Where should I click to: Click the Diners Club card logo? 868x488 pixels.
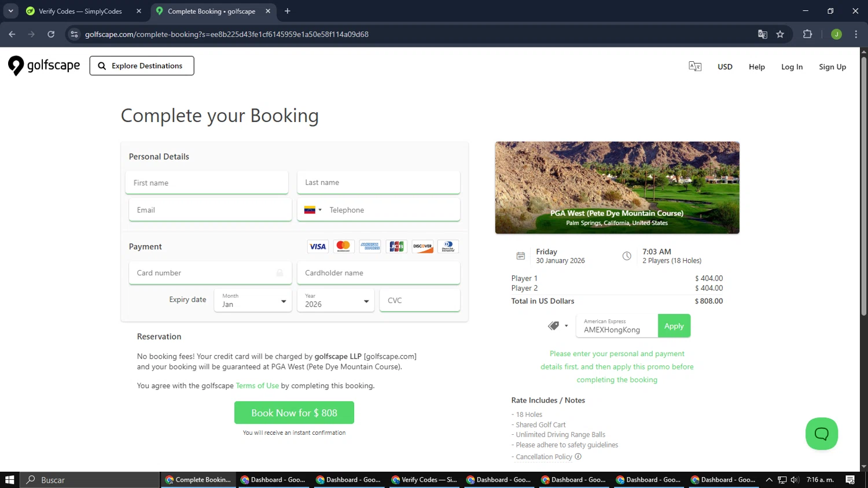(448, 246)
